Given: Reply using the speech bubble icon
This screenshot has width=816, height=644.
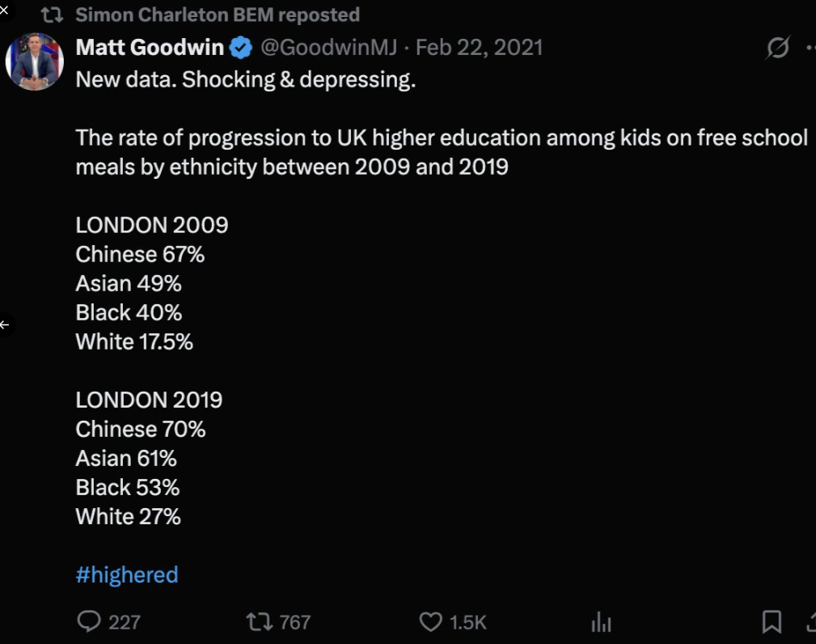Looking at the screenshot, I should coord(89,621).
